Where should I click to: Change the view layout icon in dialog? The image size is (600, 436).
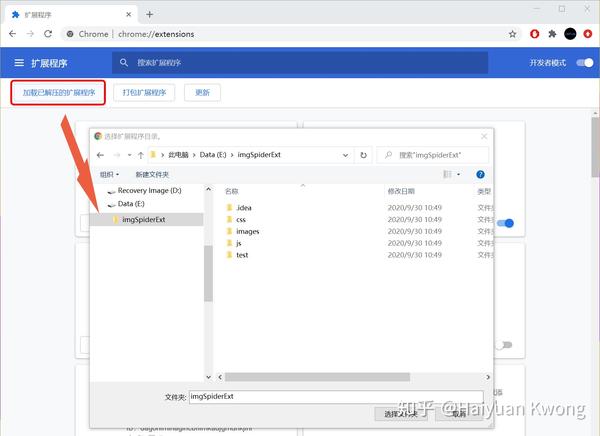[447, 175]
